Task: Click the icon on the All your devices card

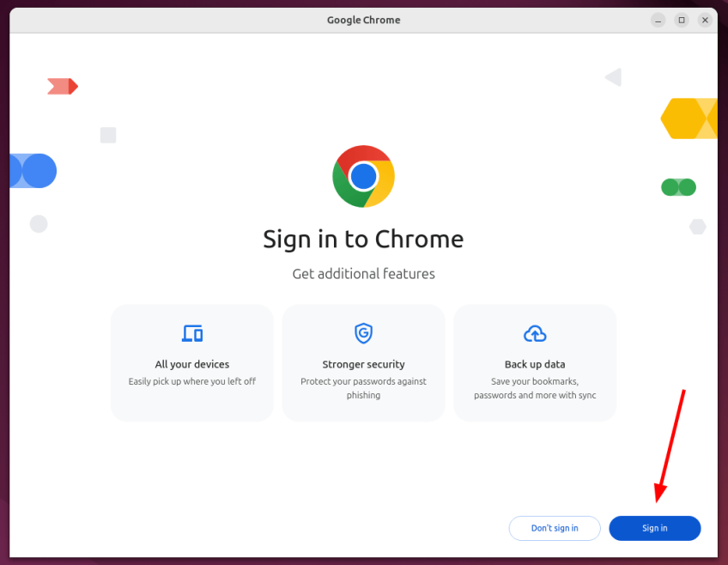Action: 191,333
